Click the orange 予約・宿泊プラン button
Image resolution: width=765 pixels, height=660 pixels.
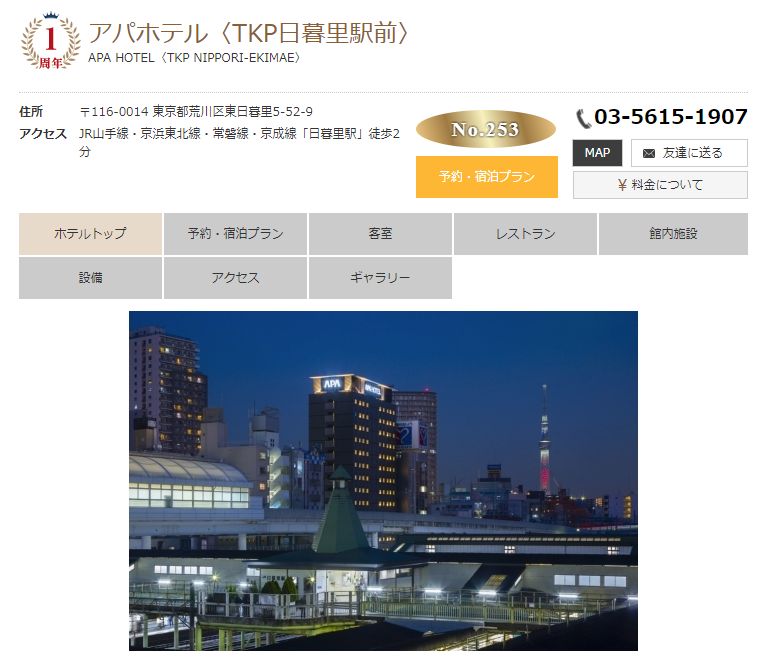pos(486,177)
